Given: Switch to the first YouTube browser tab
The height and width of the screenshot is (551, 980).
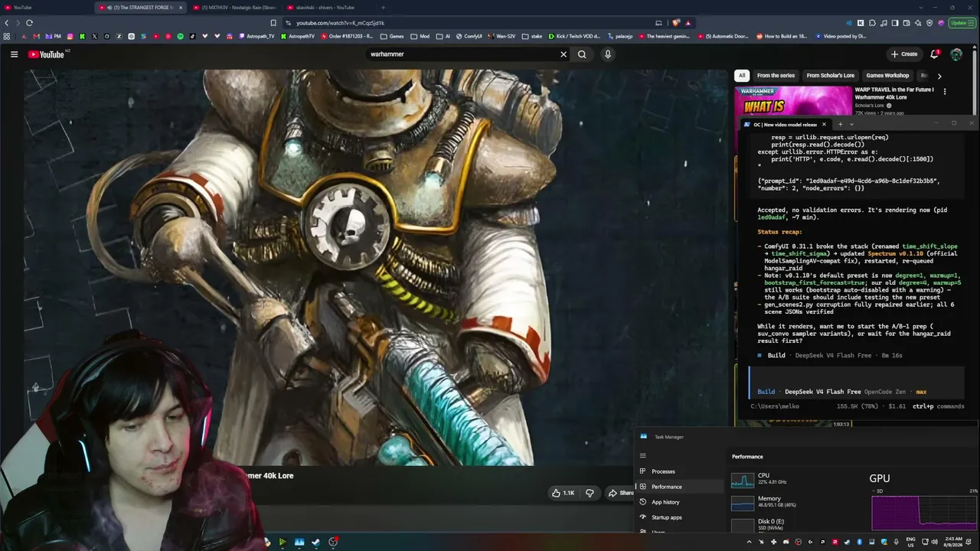Looking at the screenshot, I should 47,8.
